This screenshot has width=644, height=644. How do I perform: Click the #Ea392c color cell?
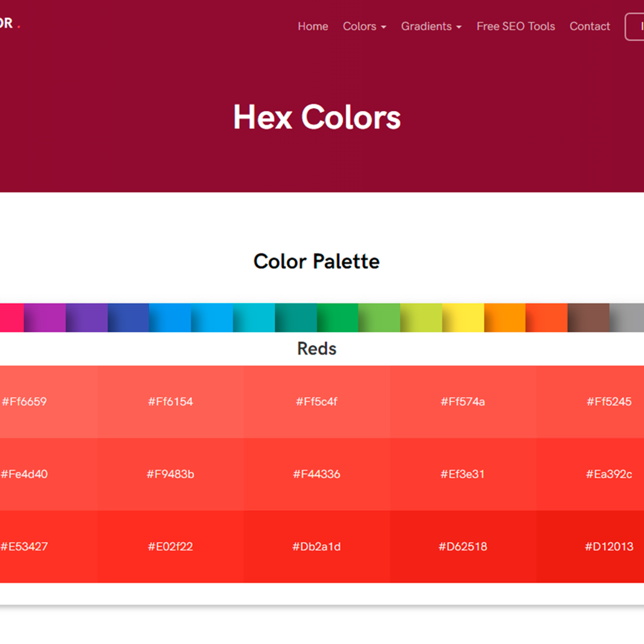(x=609, y=474)
